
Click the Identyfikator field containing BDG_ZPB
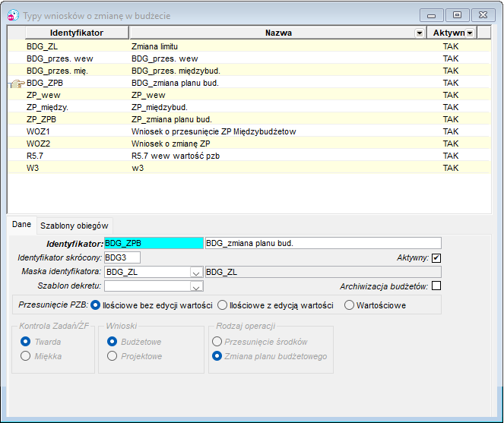click(x=154, y=243)
